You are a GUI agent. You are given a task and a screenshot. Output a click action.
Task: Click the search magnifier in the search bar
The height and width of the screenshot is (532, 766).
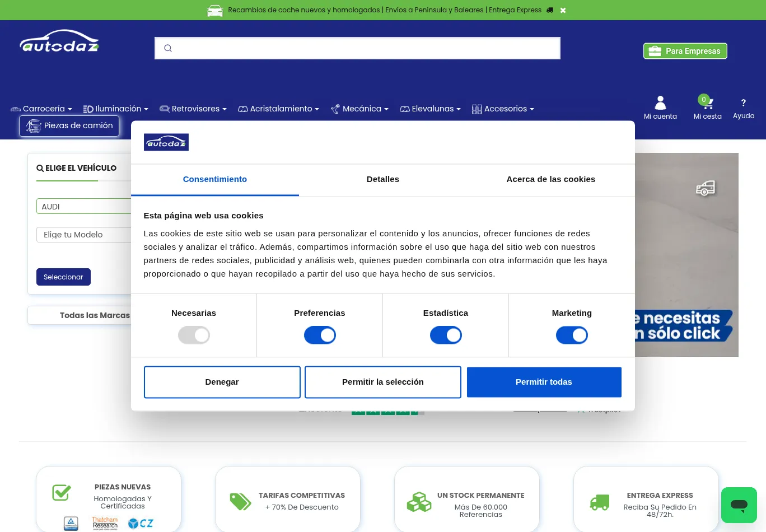(168, 48)
